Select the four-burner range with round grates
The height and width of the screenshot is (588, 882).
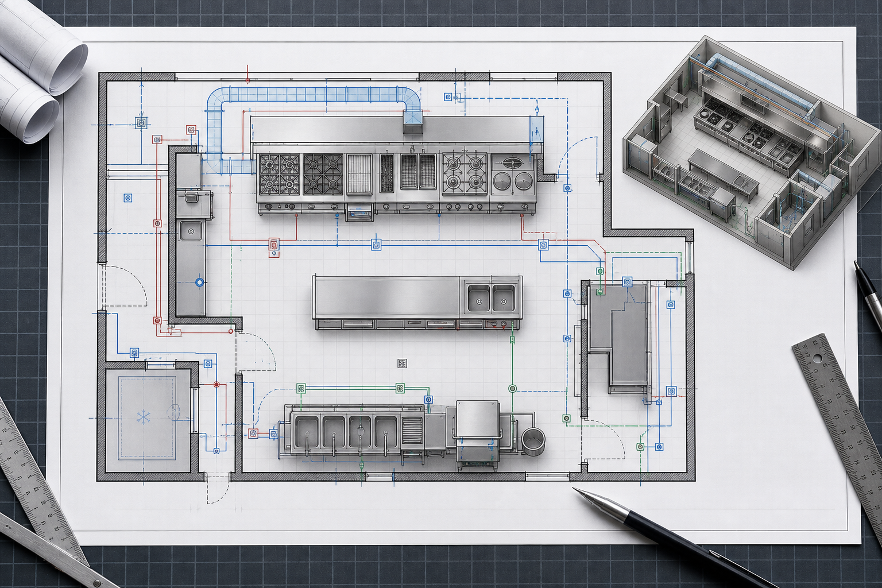click(465, 173)
